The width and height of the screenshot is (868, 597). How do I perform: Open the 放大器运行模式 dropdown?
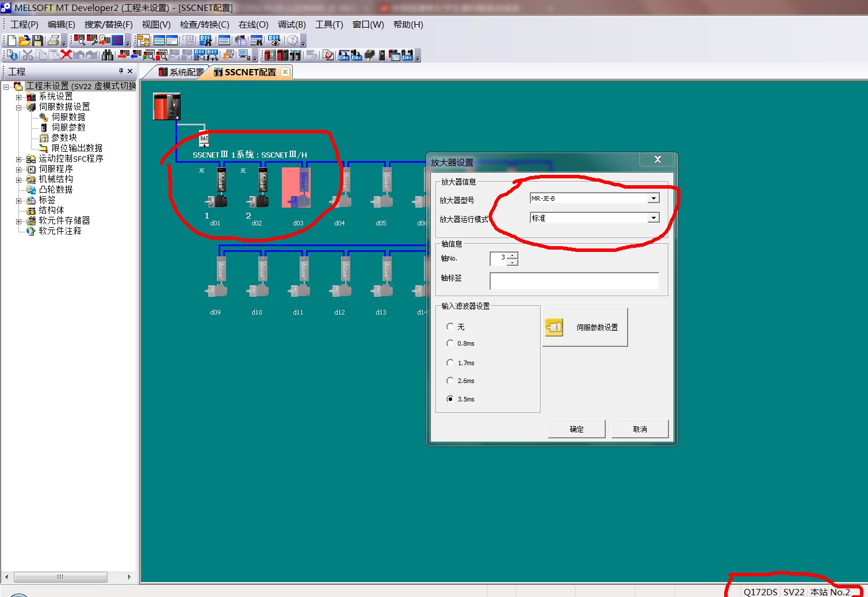653,218
